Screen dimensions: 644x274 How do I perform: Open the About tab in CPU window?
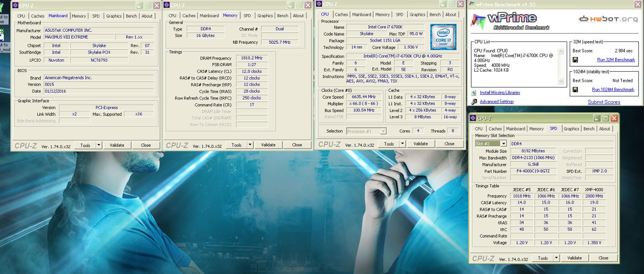tap(451, 15)
